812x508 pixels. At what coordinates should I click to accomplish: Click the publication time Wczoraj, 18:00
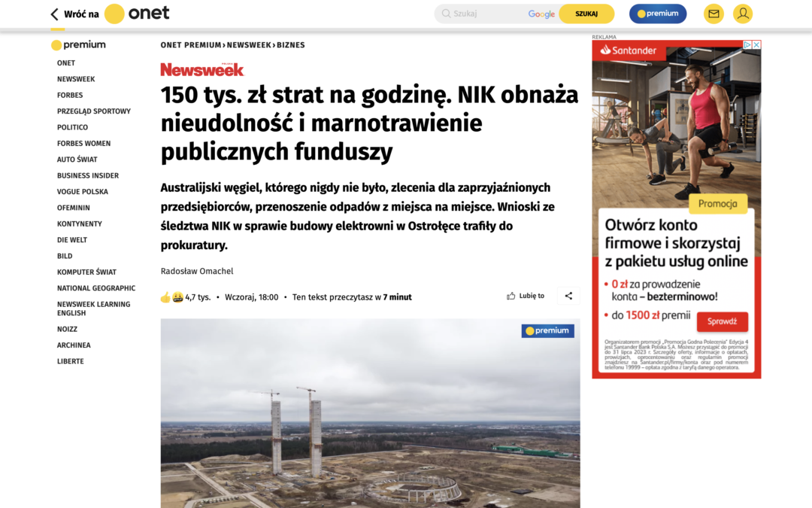point(252,297)
